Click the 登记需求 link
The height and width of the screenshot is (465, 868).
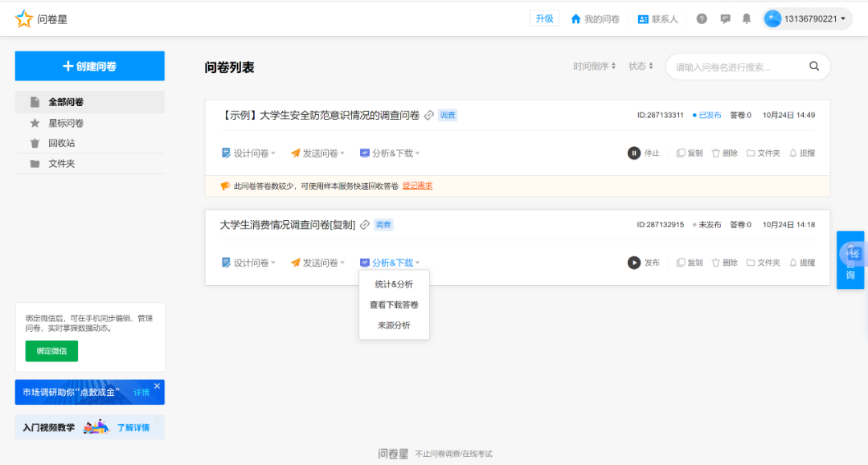[417, 186]
